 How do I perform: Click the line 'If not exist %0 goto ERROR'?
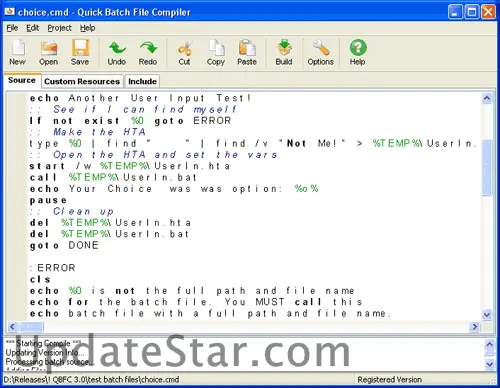tap(130, 121)
